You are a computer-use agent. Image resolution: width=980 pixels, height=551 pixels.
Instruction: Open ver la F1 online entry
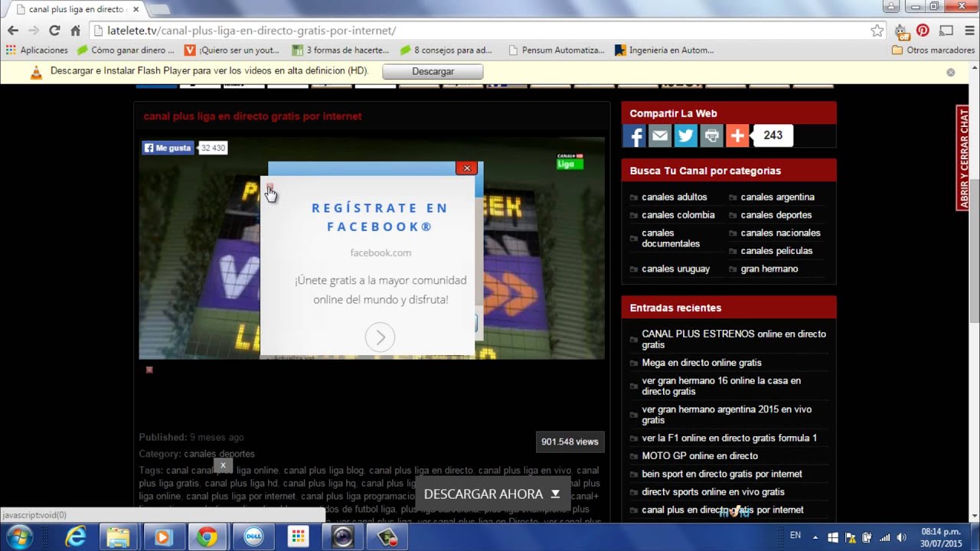tap(729, 439)
